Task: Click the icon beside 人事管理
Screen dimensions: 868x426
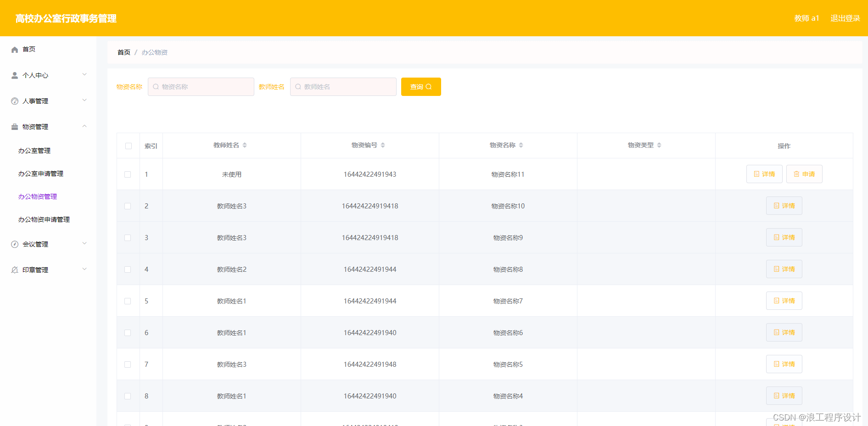Action: point(15,101)
